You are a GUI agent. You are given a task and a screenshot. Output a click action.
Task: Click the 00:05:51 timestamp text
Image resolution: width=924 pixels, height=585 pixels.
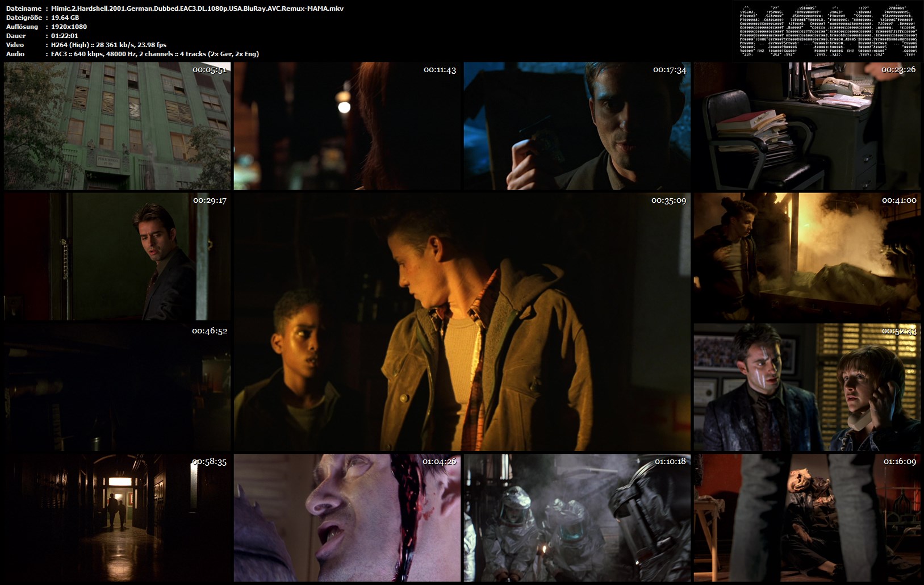coord(210,70)
